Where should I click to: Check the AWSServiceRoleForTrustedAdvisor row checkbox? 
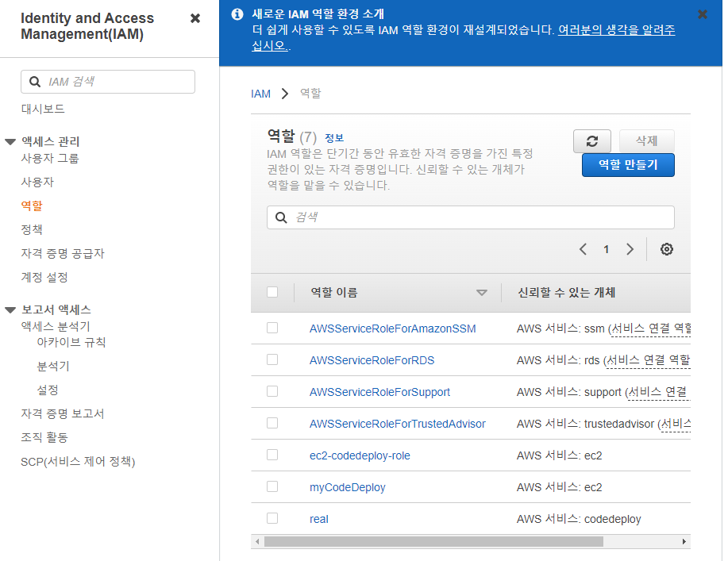(x=272, y=423)
